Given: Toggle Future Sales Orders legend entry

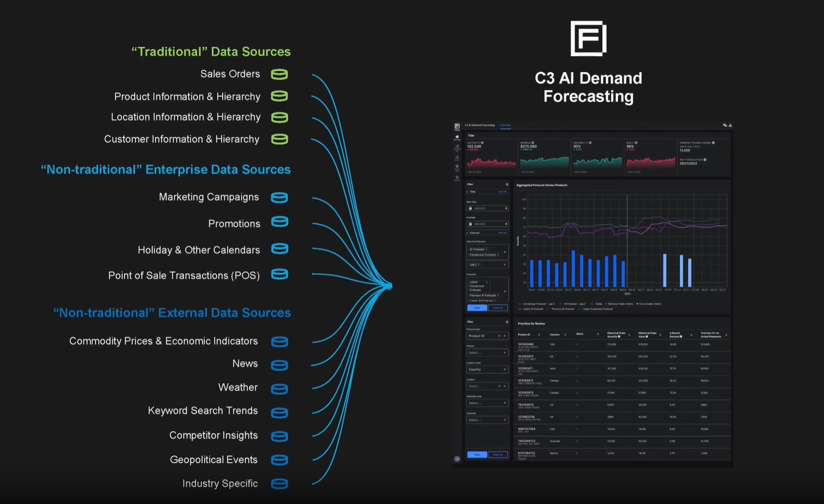Looking at the screenshot, I should point(650,304).
